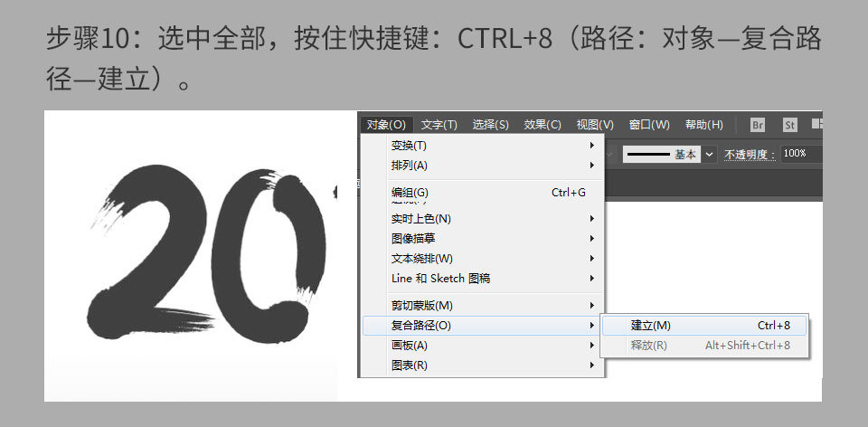Expand arrow beside 变换(T)
Image resolution: width=868 pixels, height=427 pixels.
591,146
